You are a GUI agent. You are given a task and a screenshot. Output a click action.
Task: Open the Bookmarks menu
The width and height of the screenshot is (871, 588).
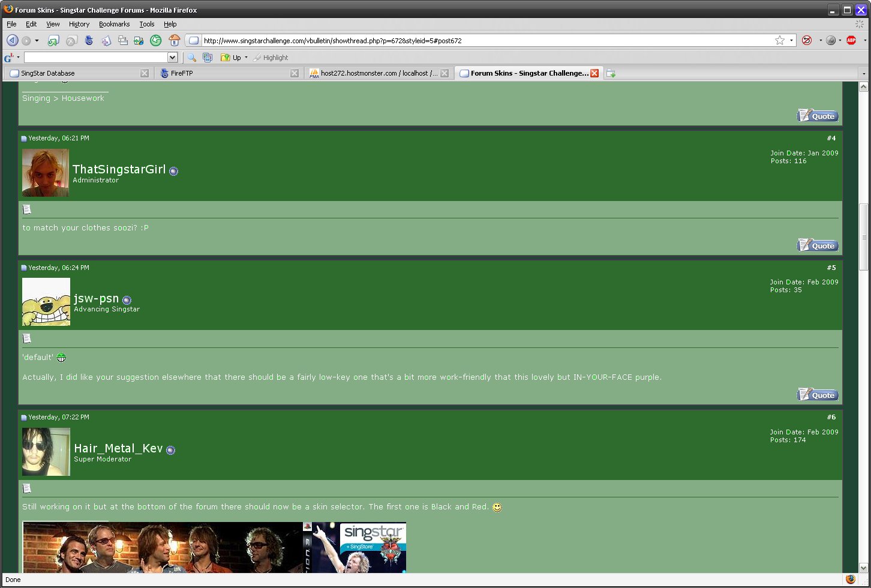[x=114, y=24]
